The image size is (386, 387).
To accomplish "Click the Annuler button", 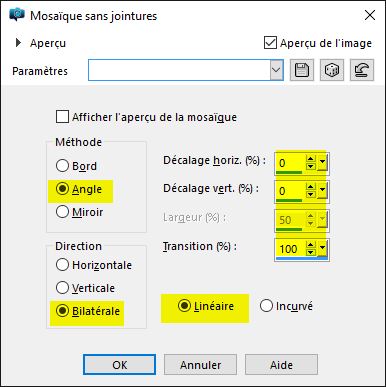I will tap(200, 365).
